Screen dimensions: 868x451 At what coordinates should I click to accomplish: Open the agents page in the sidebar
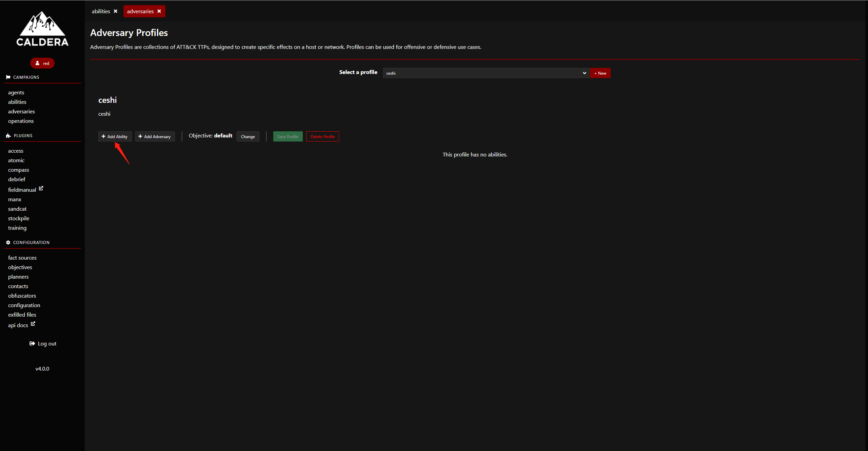pyautogui.click(x=16, y=92)
